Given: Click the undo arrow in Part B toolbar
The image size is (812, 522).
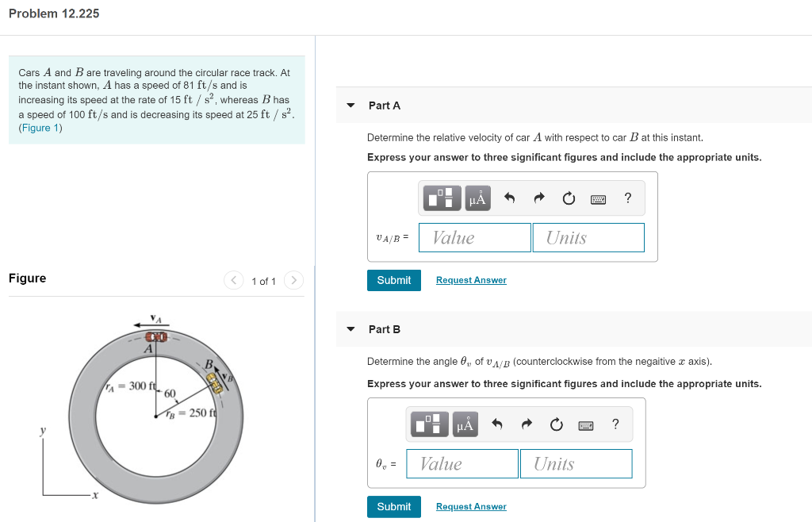Looking at the screenshot, I should click(x=497, y=424).
